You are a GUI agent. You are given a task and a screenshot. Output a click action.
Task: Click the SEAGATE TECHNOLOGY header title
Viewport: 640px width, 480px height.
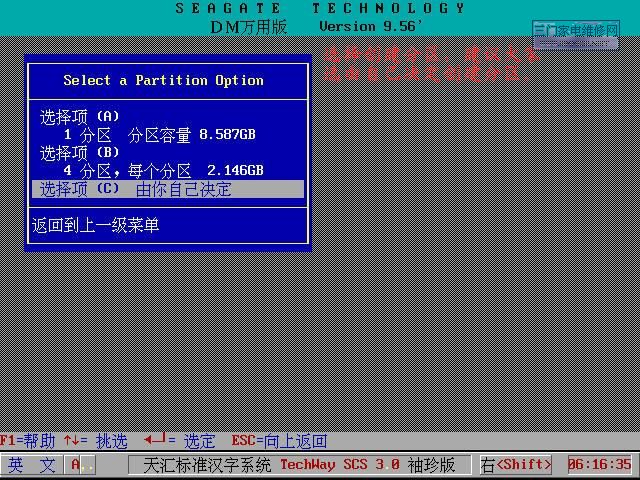pos(320,8)
